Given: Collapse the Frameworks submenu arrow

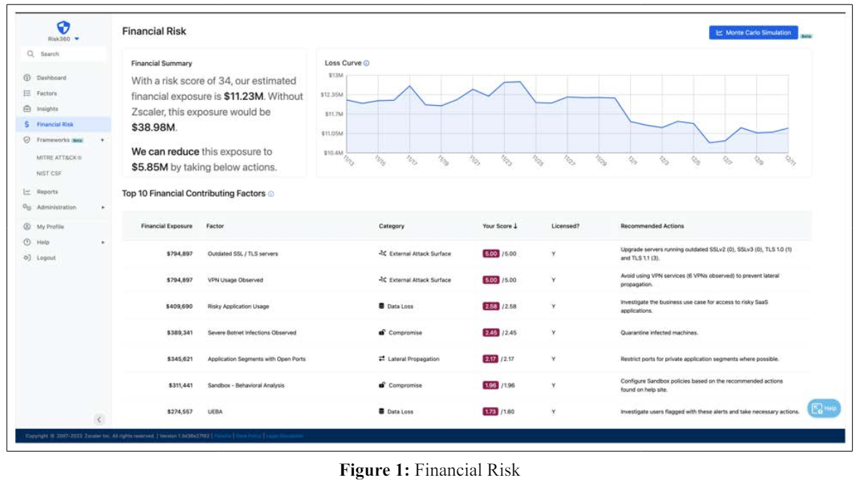Looking at the screenshot, I should [102, 140].
